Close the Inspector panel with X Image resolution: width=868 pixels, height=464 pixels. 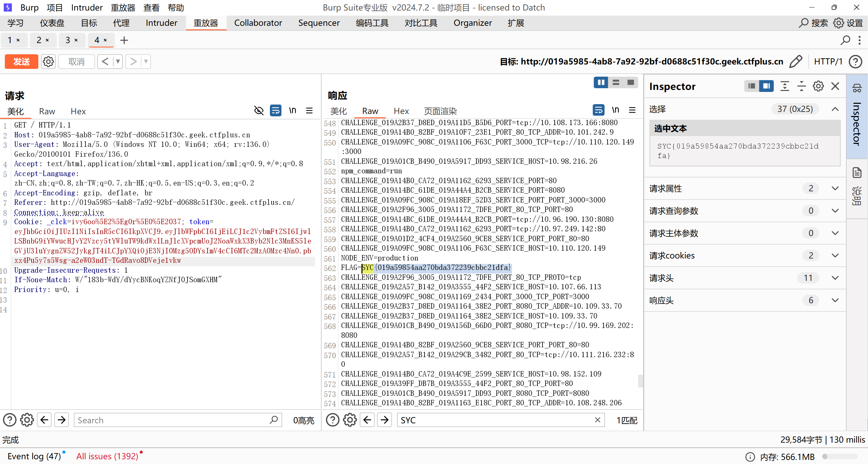pyautogui.click(x=835, y=86)
